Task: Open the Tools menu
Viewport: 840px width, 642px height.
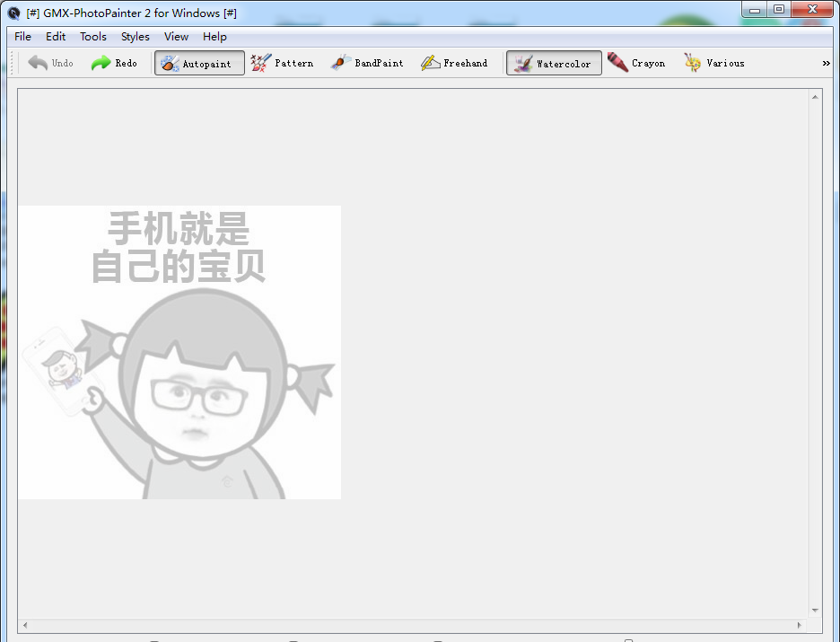Action: tap(93, 37)
